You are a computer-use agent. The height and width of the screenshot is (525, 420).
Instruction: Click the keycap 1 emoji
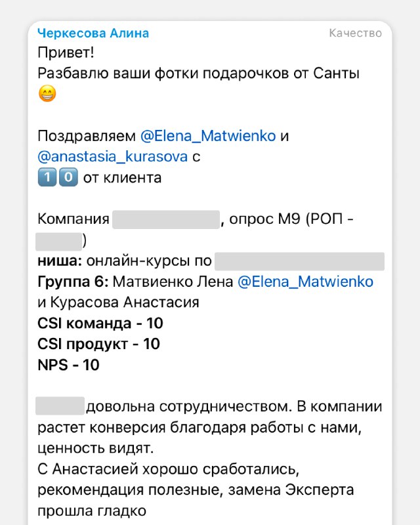pos(47,177)
